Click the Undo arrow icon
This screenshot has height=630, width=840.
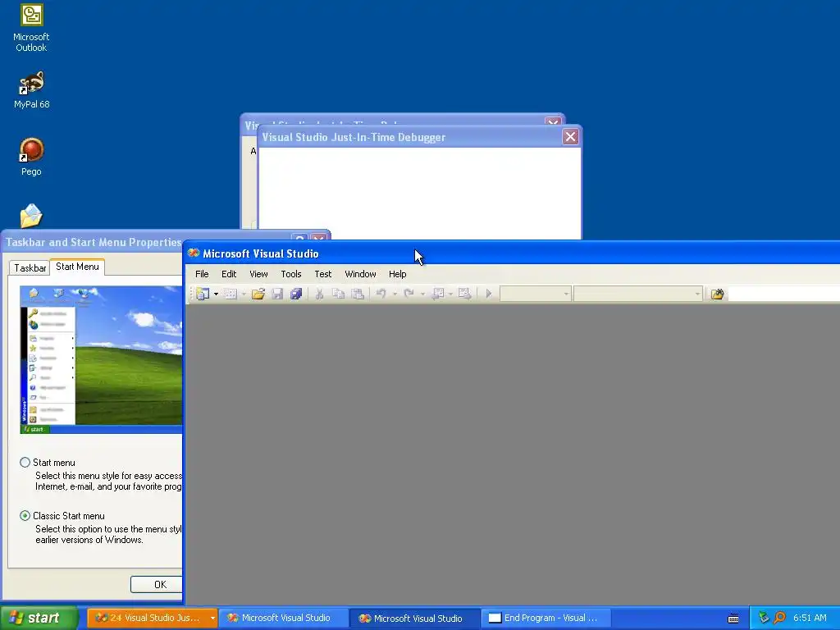pyautogui.click(x=381, y=294)
